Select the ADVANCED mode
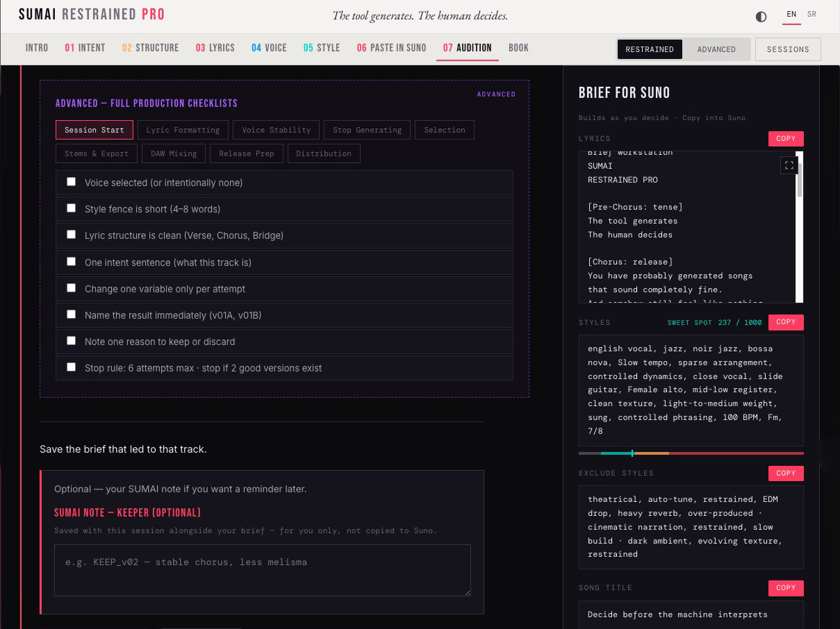840x629 pixels. [716, 49]
